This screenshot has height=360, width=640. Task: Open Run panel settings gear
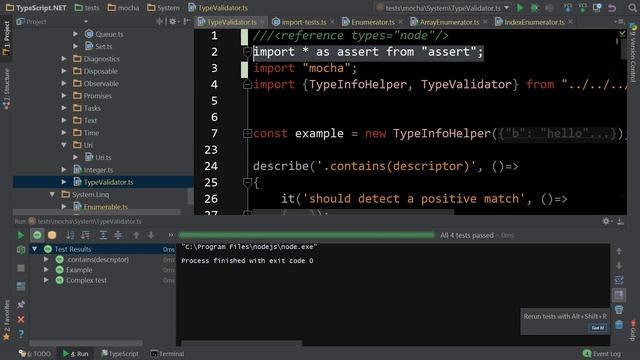pyautogui.click(x=606, y=221)
